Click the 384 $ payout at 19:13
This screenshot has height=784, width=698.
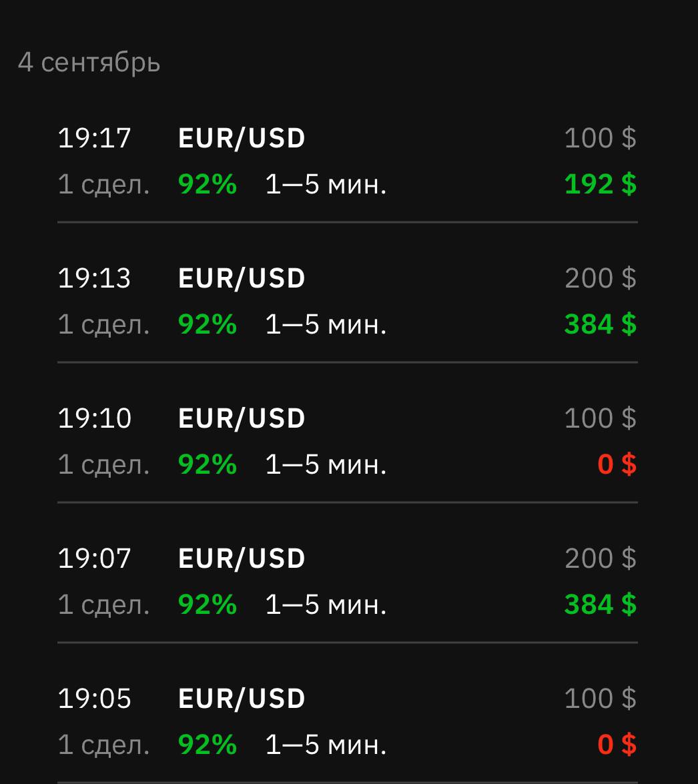tap(600, 324)
